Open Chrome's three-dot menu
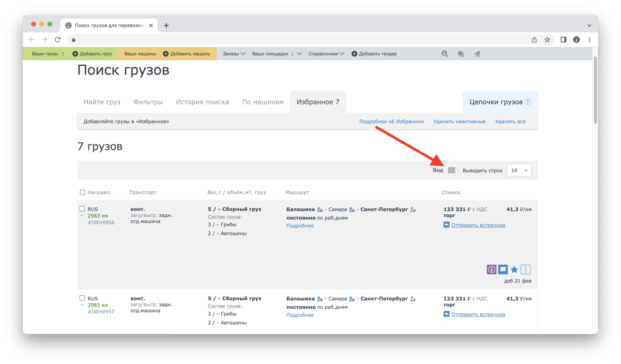Viewport: 621px width, 364px height. 590,40
